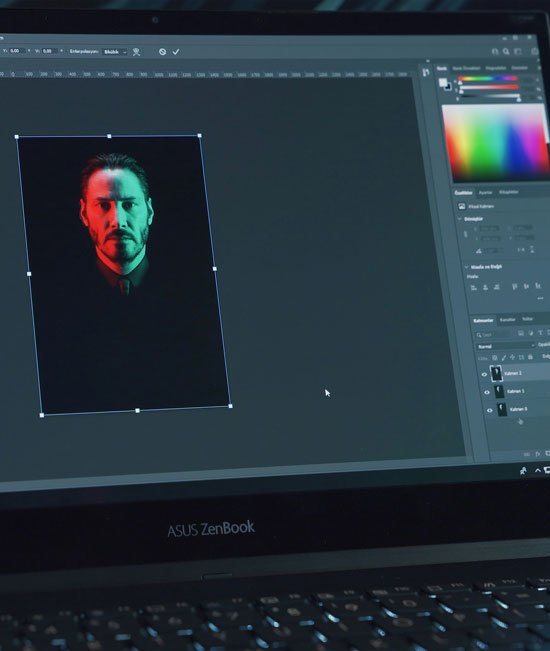Select the Katman 0 layer name
550x651 pixels.
pos(518,409)
